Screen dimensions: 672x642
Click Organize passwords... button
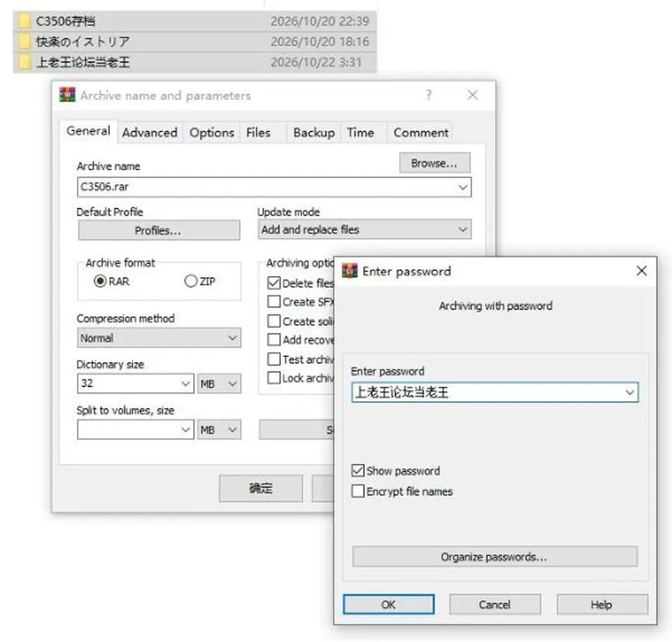[x=495, y=557]
